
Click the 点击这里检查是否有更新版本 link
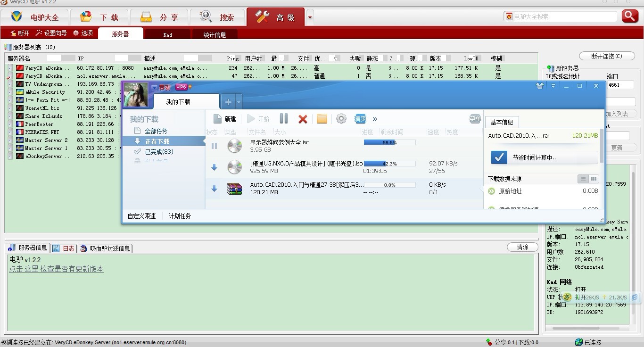click(57, 269)
